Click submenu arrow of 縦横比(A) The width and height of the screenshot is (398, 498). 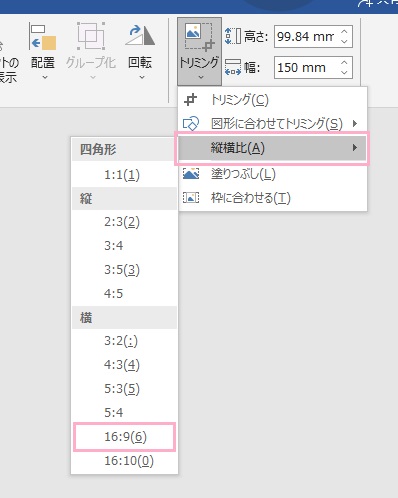355,147
